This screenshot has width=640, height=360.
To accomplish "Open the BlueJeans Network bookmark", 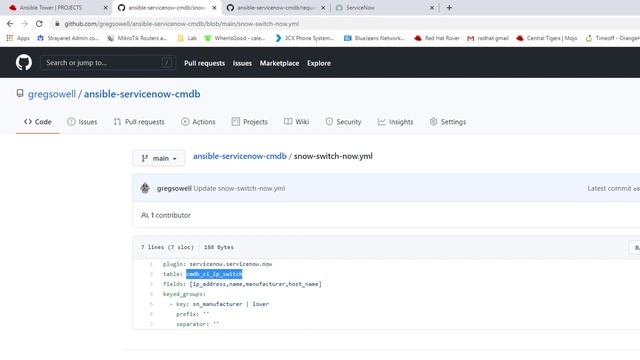I will coord(374,38).
